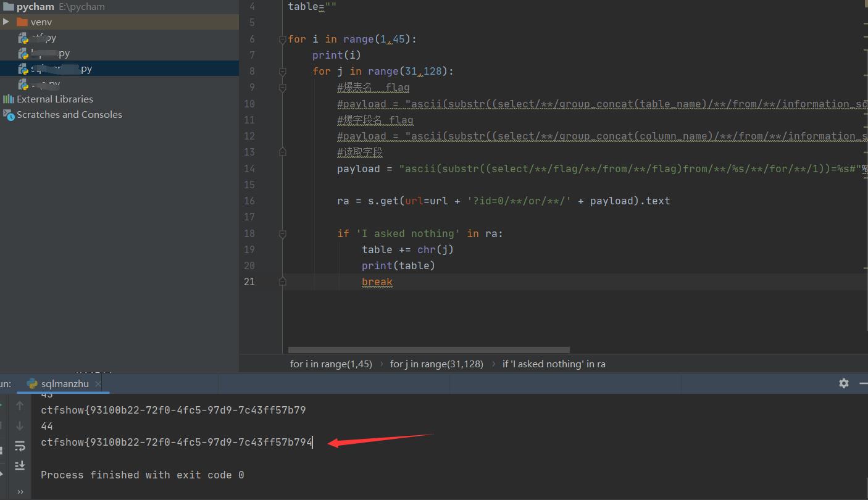Select External Libraries in project tree
868x500 pixels.
coord(119,99)
